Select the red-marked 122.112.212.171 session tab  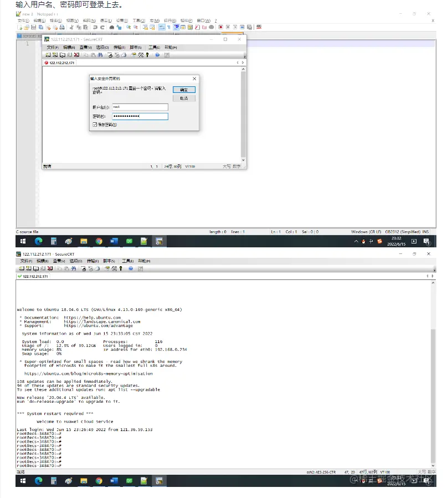[59, 63]
